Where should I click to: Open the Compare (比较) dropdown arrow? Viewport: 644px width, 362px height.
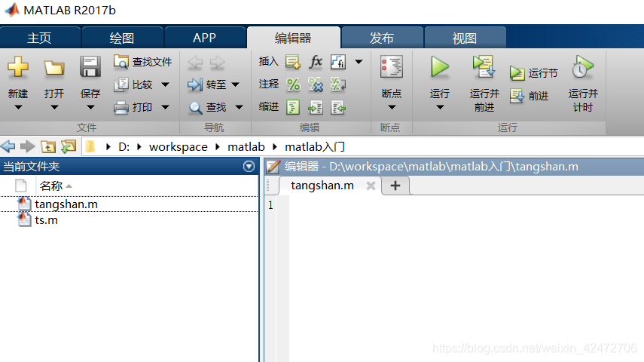pyautogui.click(x=165, y=84)
